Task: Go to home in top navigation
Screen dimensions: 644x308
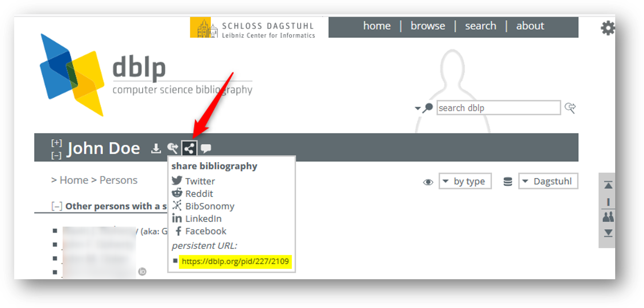Action: (377, 26)
